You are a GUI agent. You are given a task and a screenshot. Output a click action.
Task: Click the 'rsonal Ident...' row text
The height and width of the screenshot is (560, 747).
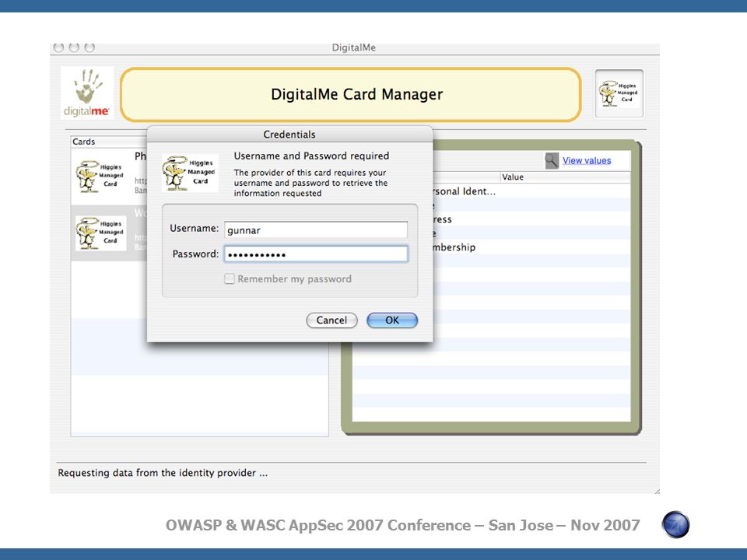464,191
